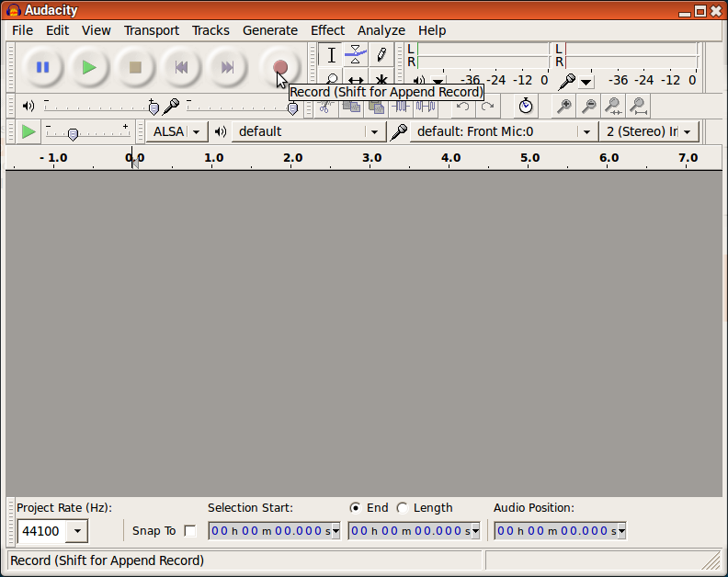This screenshot has height=577, width=728.
Task: Select the End radio button
Action: coord(356,508)
